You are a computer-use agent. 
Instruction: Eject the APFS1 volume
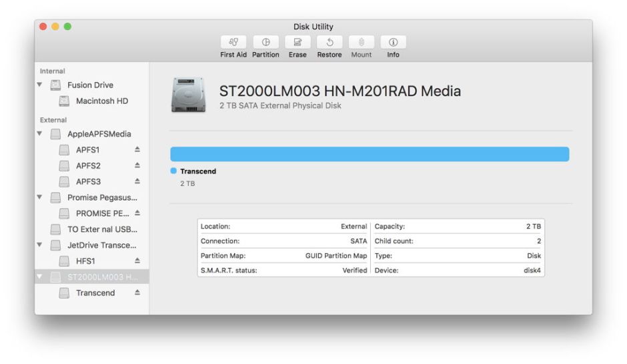tap(137, 150)
